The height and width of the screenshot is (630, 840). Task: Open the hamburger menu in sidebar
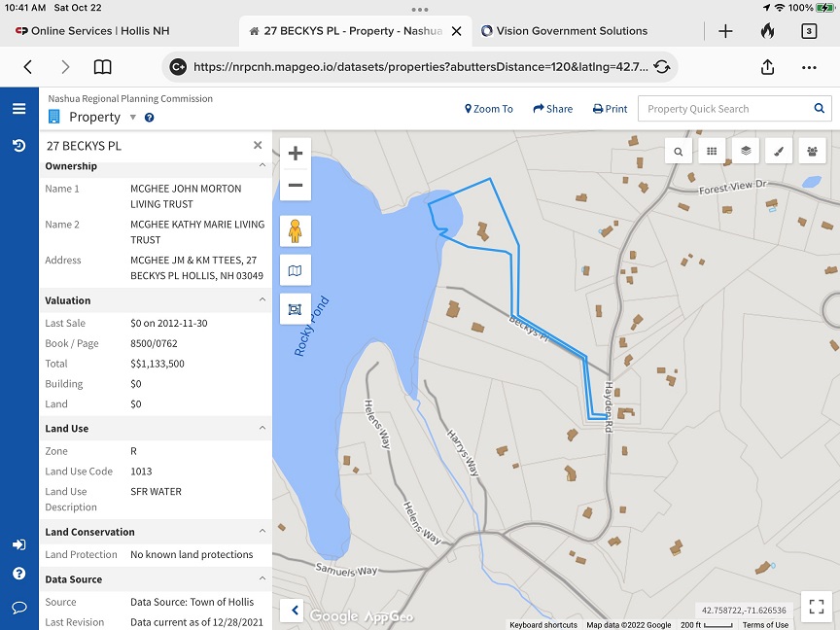(x=18, y=109)
